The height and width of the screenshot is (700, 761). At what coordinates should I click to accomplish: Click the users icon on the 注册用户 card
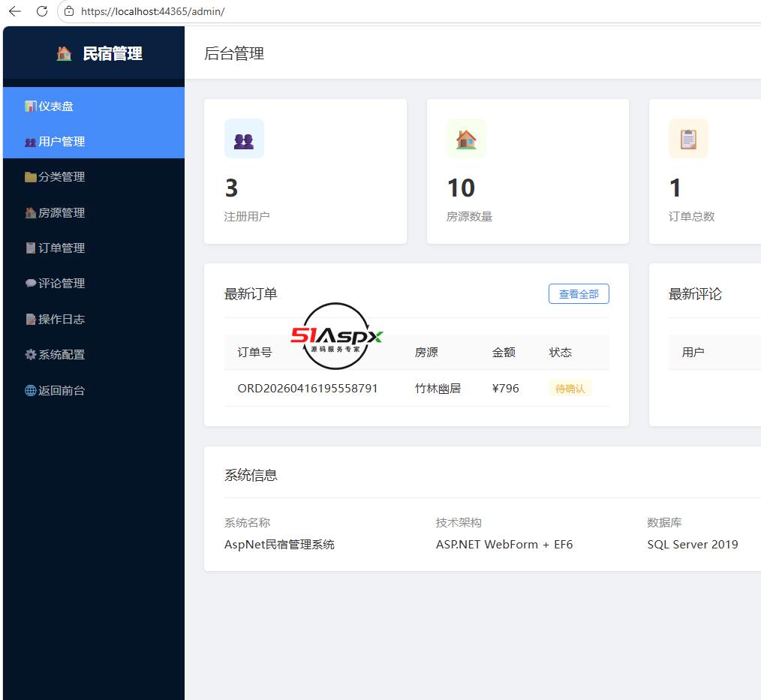244,140
